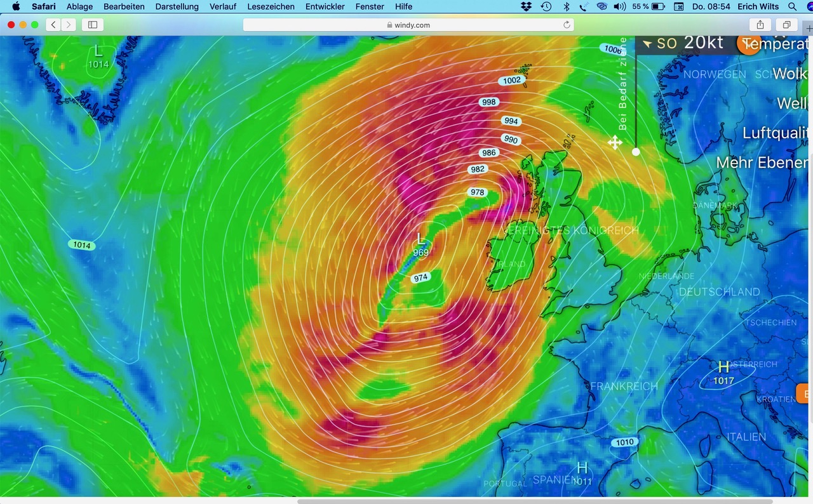Click the Do. 08:54 clock
This screenshot has width=813, height=504.
pyautogui.click(x=711, y=6)
